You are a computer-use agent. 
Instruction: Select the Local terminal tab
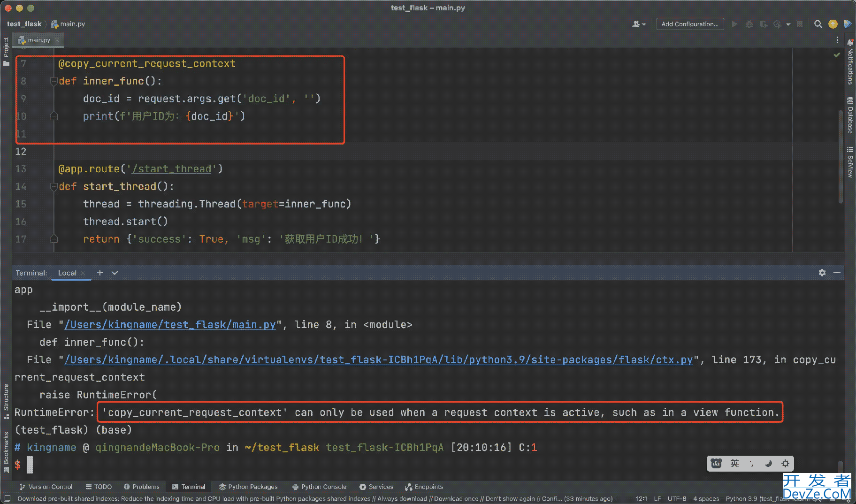coord(67,273)
